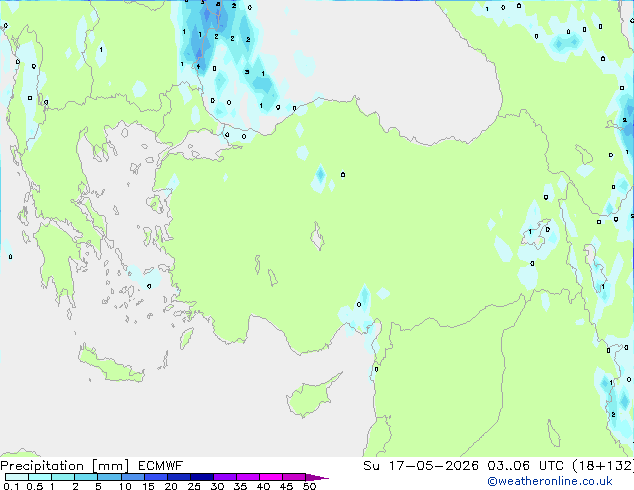Click the 0.5 to 1 mm legend swatch
The image size is (634, 490).
[x=40, y=477]
